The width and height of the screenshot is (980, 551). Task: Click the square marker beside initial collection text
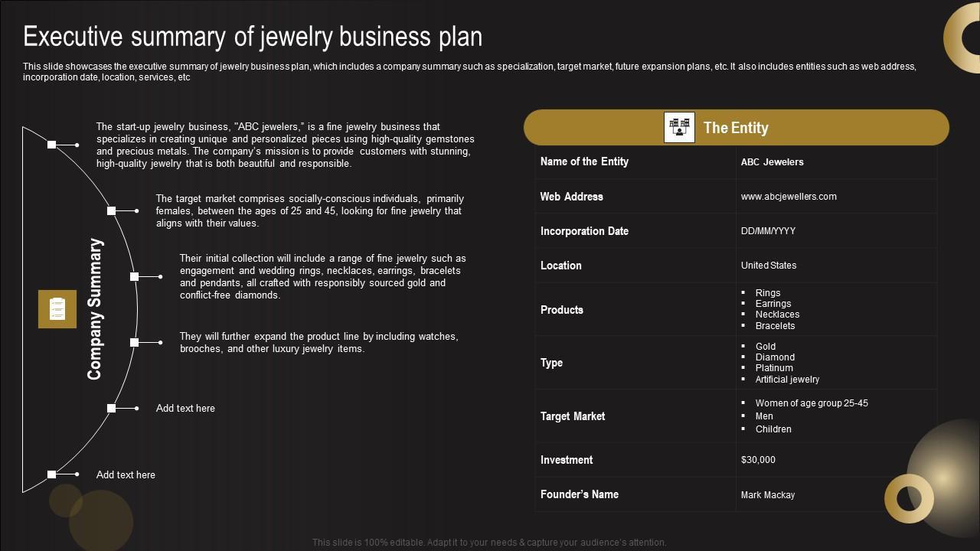[x=135, y=276]
